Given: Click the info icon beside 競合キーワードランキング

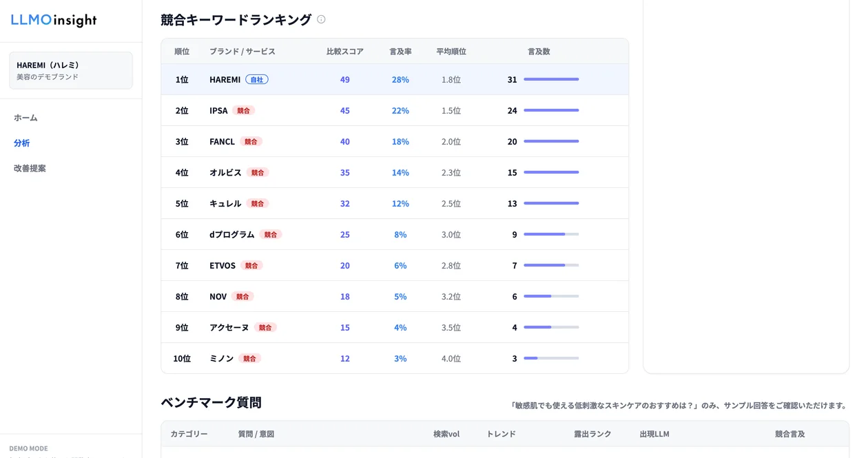Looking at the screenshot, I should pos(321,19).
